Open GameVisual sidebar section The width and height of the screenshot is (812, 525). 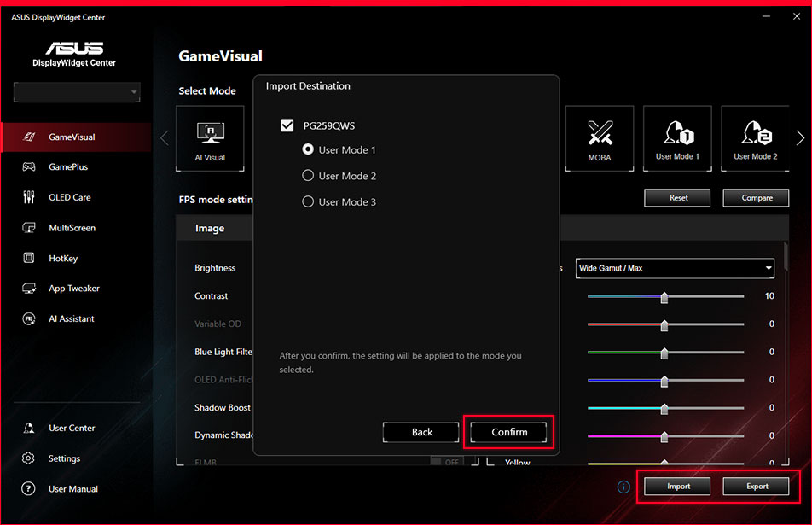click(77, 137)
